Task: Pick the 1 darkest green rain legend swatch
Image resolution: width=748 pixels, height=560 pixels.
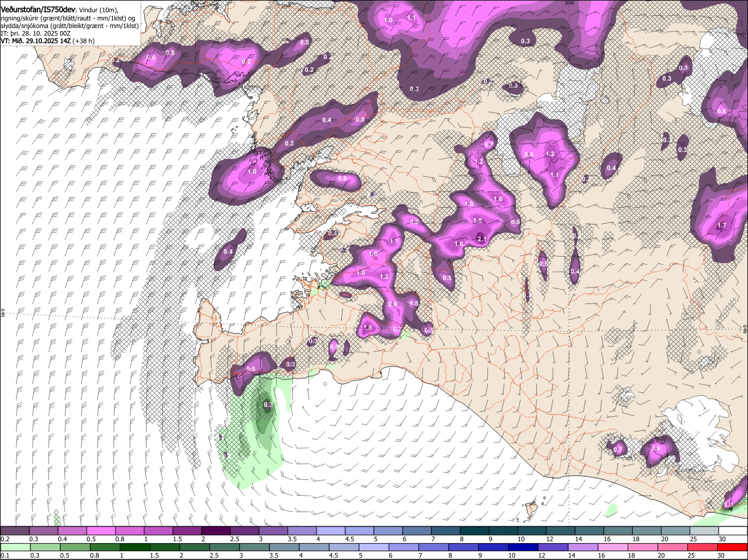Action: pos(134,547)
